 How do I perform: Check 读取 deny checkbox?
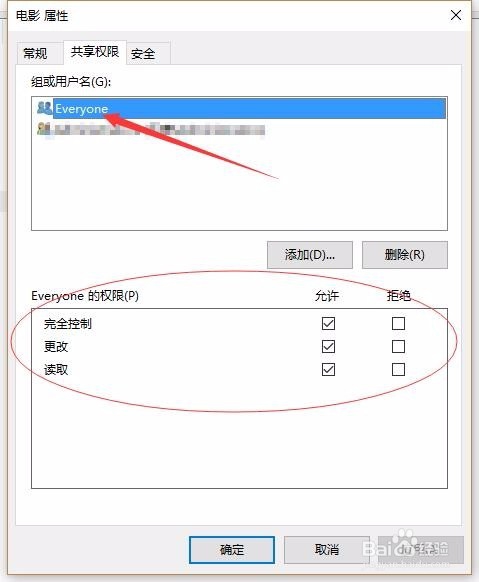398,369
